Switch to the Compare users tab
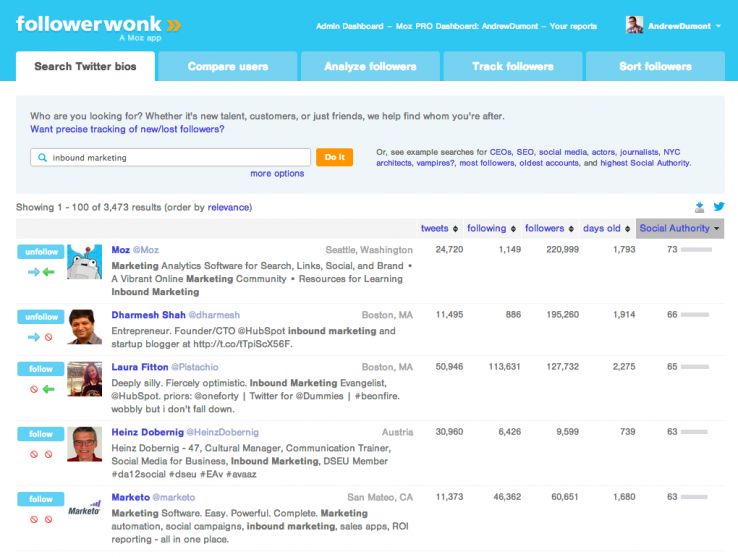Screen dimensions: 738x557 click(227, 67)
